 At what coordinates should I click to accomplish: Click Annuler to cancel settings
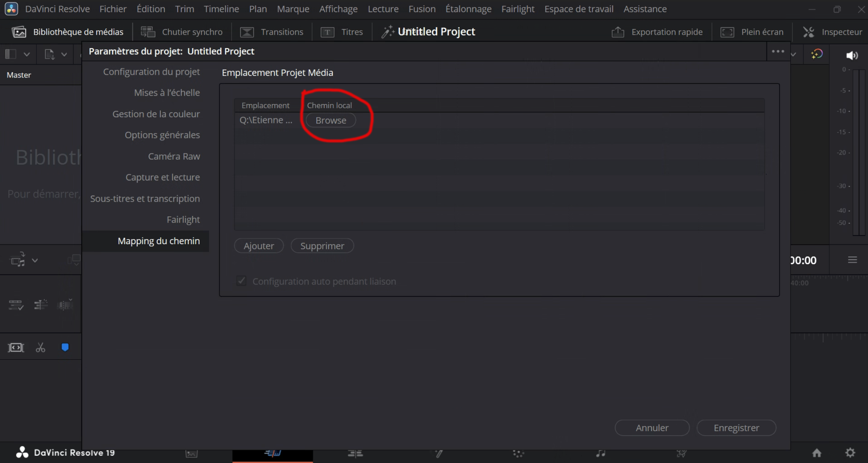pyautogui.click(x=652, y=427)
